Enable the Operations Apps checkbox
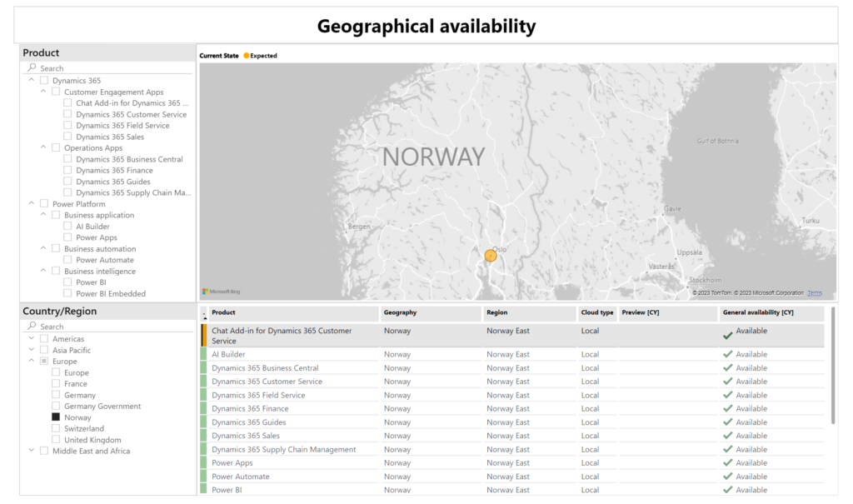The image size is (853, 504). [56, 147]
